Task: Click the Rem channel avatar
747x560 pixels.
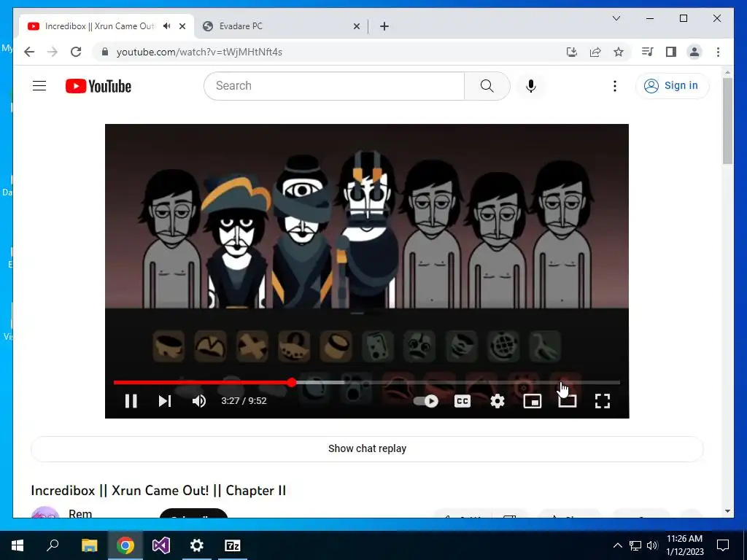Action: tap(44, 513)
